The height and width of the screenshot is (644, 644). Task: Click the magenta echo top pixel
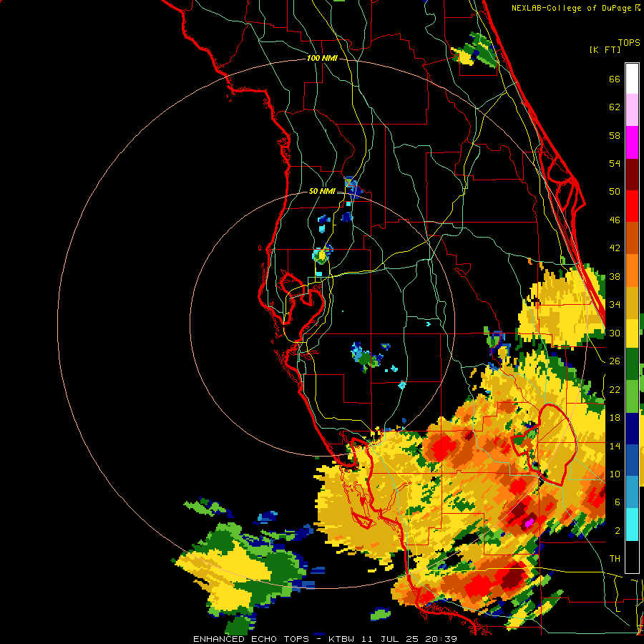[x=530, y=523]
